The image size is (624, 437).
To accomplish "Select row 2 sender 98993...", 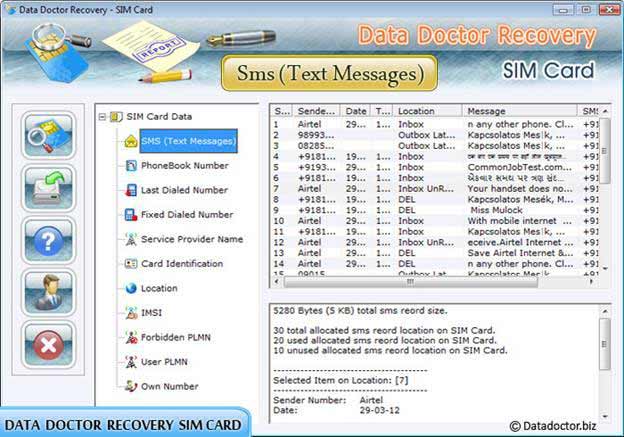I will [435, 135].
